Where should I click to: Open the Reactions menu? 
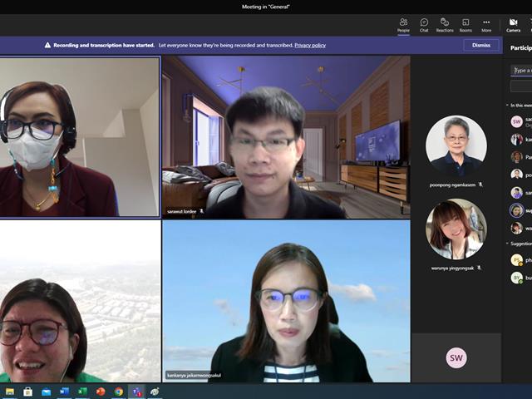point(445,25)
